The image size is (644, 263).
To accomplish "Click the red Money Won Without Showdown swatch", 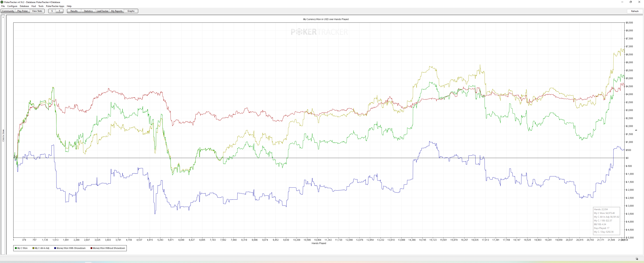I will 91,248.
